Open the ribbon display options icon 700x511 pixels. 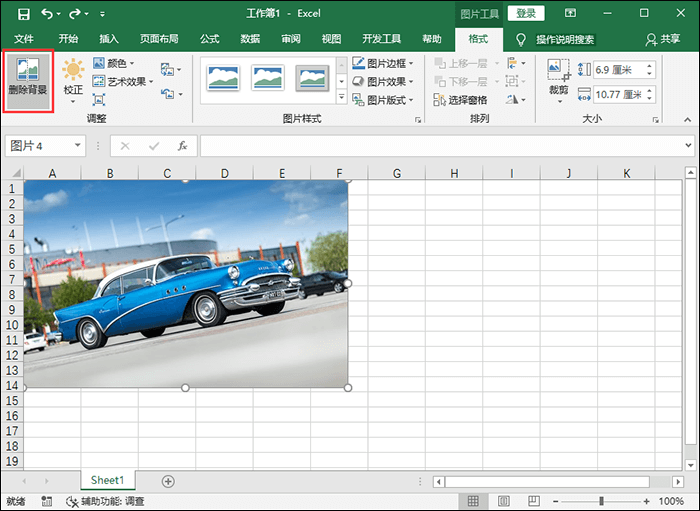[570, 13]
